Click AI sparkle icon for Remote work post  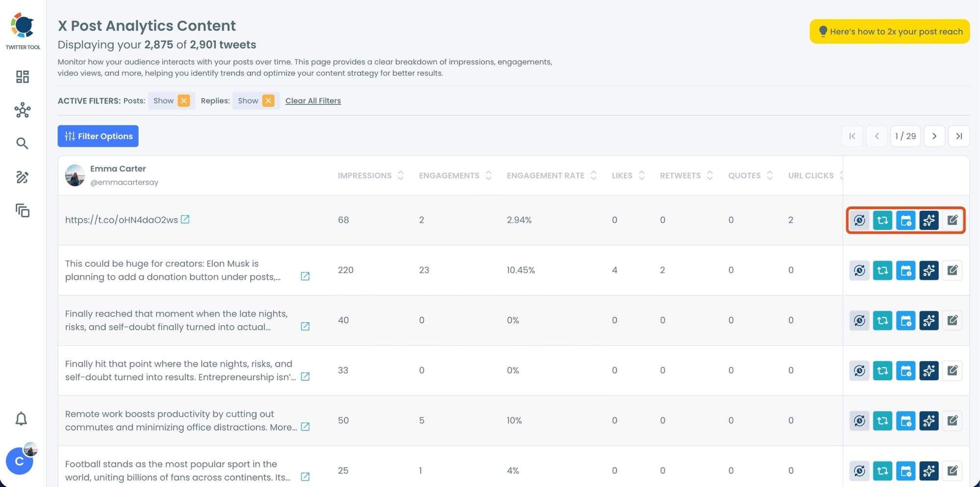929,421
